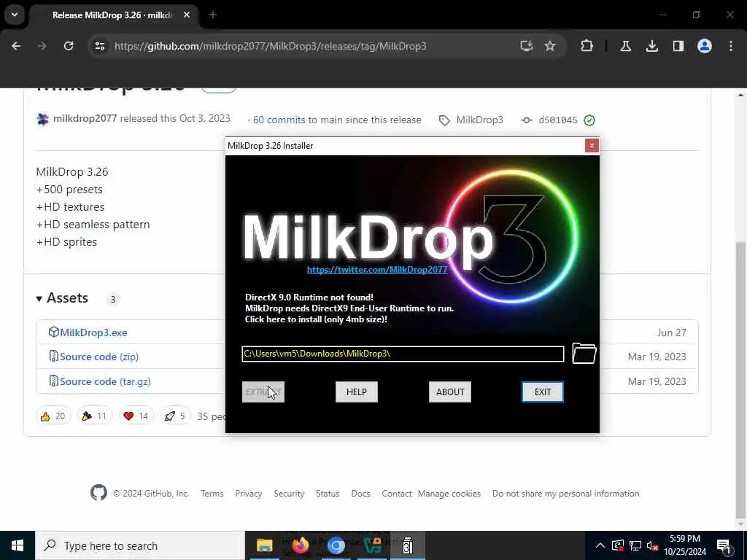Open the milkdrop2077 avatar

coord(43,119)
